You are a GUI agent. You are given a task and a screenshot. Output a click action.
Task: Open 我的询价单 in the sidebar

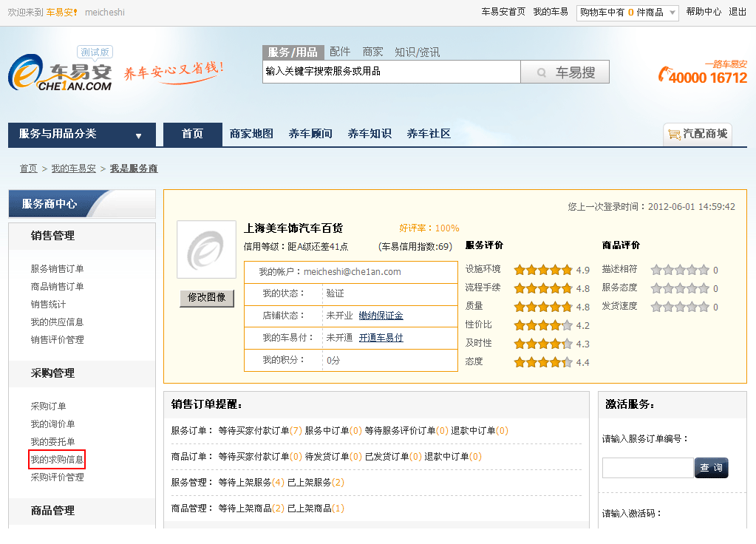52,424
